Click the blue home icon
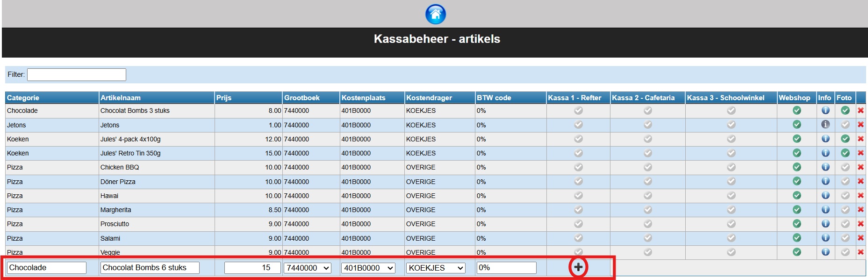Viewport: 868px width, 280px height. pos(435,14)
